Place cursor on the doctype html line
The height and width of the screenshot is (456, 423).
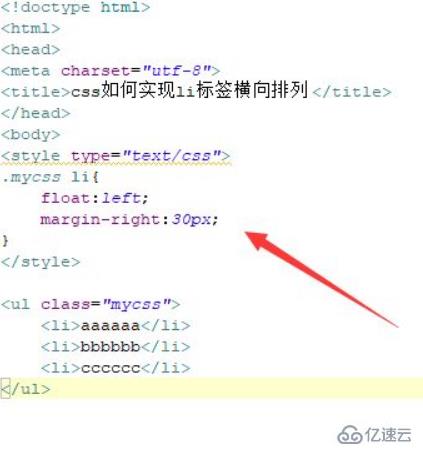pos(76,7)
